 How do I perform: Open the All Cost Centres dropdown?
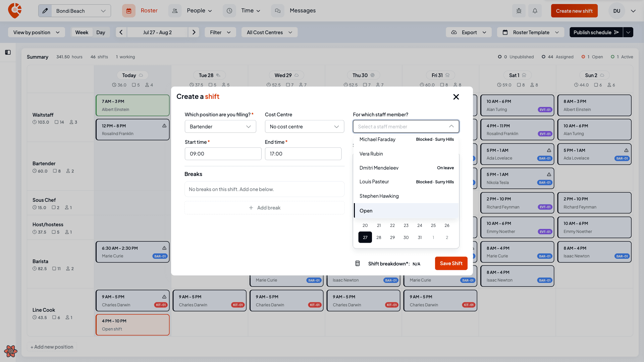pos(269,32)
